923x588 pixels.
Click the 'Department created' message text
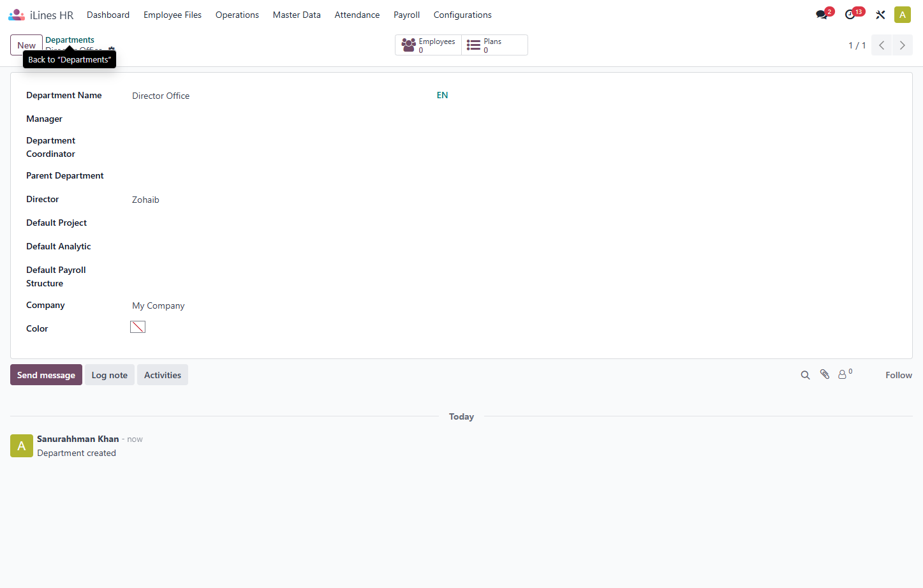[x=77, y=453]
